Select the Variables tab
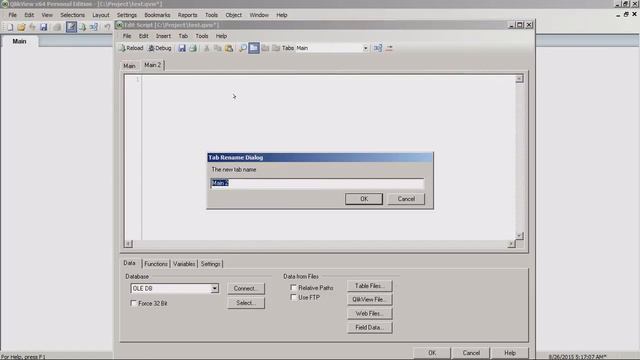The height and width of the screenshot is (360, 640). point(184,264)
